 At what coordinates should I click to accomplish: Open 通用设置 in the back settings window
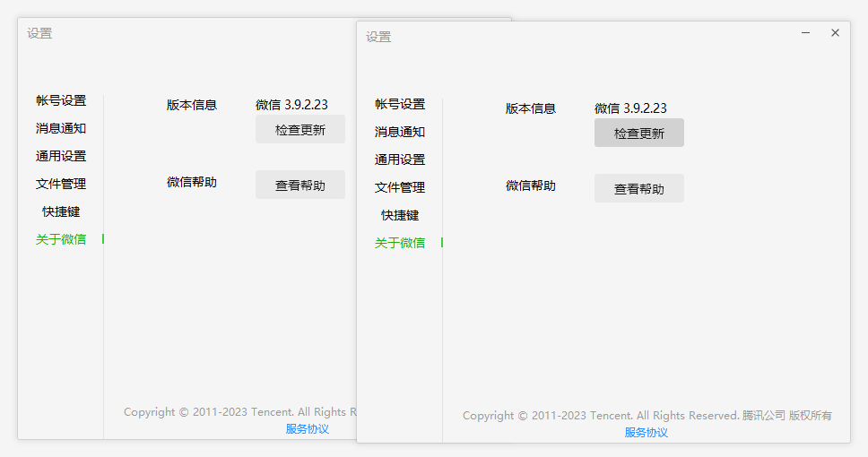[61, 156]
